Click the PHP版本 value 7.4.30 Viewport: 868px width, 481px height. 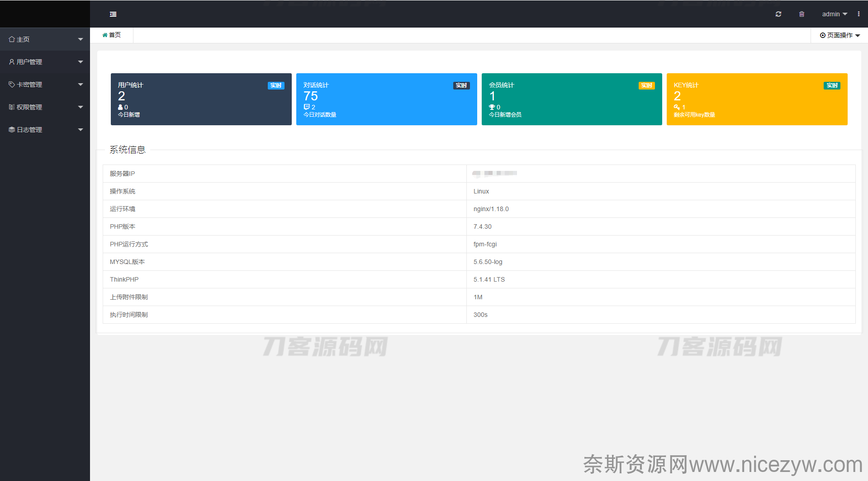483,226
